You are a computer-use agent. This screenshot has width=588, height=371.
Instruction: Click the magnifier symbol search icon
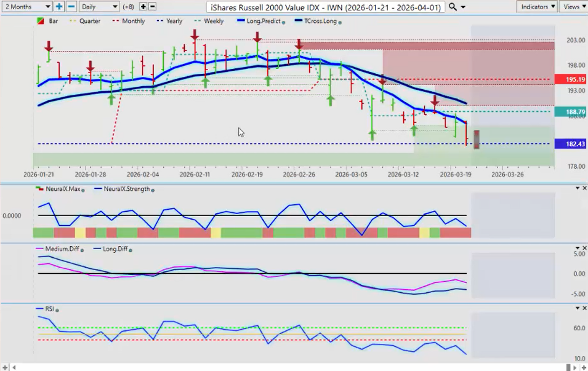453,7
